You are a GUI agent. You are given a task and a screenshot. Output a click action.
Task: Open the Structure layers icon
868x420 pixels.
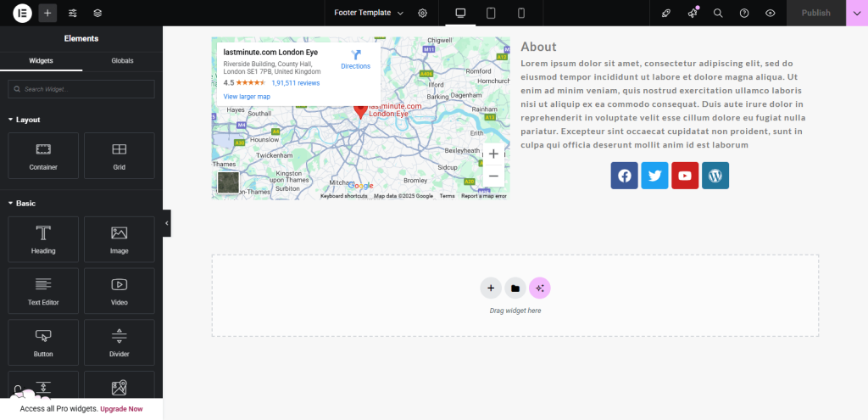coord(97,13)
